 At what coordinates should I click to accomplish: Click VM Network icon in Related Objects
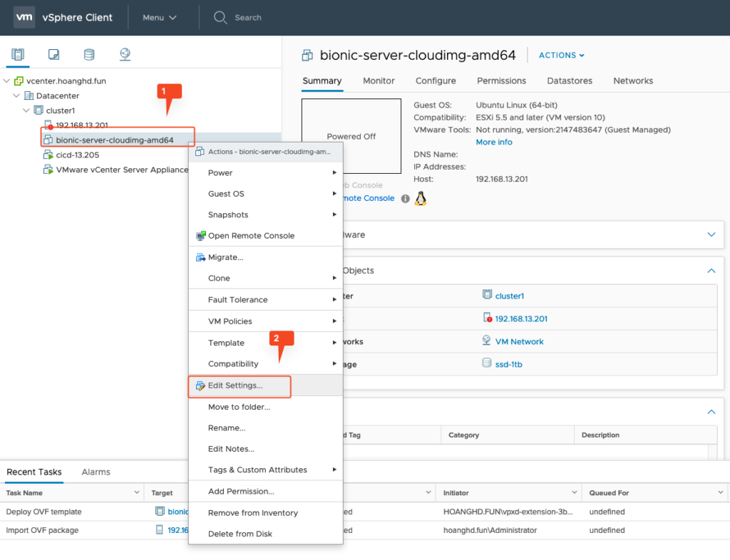tap(486, 341)
